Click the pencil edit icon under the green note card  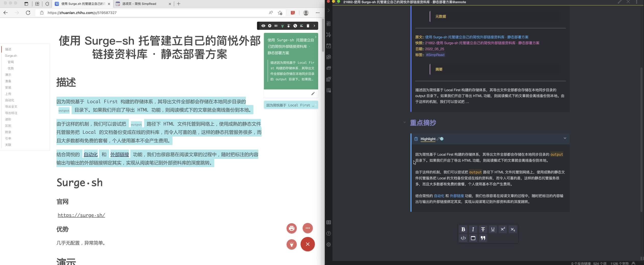(313, 94)
